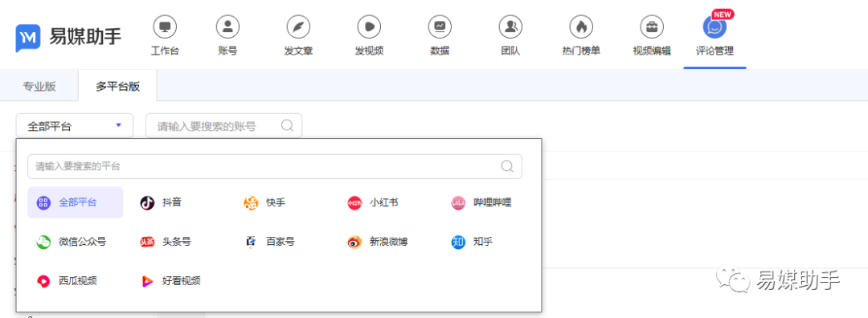
Task: Open the 热门榜单 flame icon
Action: [581, 26]
